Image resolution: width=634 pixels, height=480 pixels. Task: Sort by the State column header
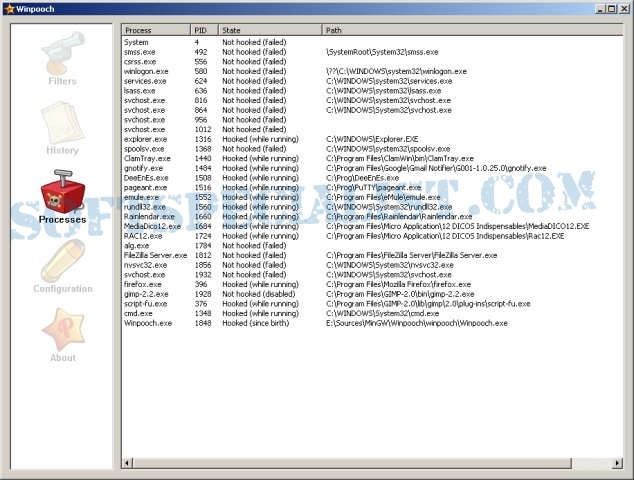[x=270, y=30]
